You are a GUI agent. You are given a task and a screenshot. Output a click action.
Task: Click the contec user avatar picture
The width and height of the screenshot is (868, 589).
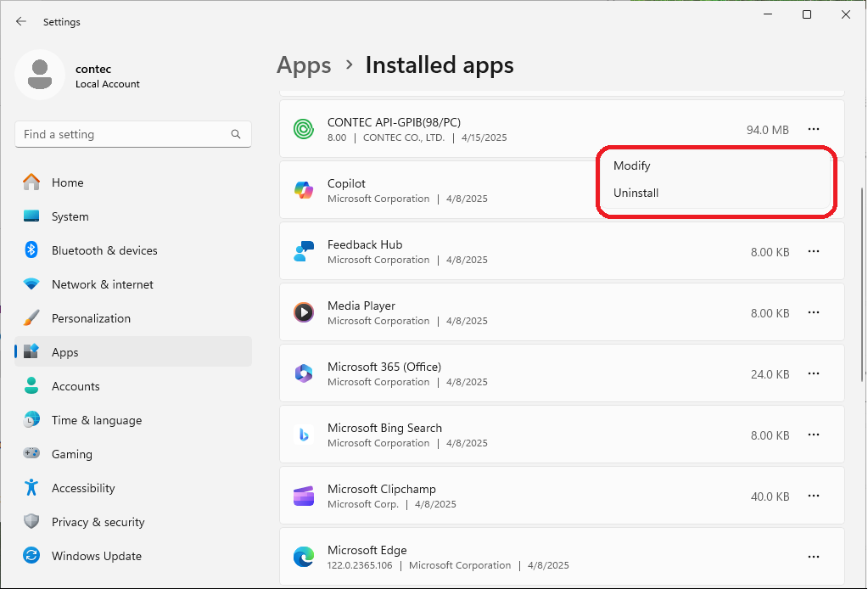pyautogui.click(x=40, y=75)
